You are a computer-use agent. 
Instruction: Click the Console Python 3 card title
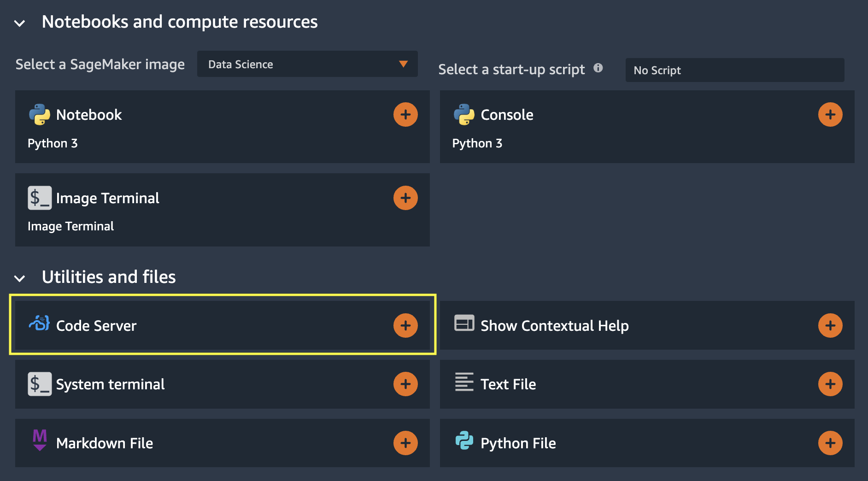507,115
